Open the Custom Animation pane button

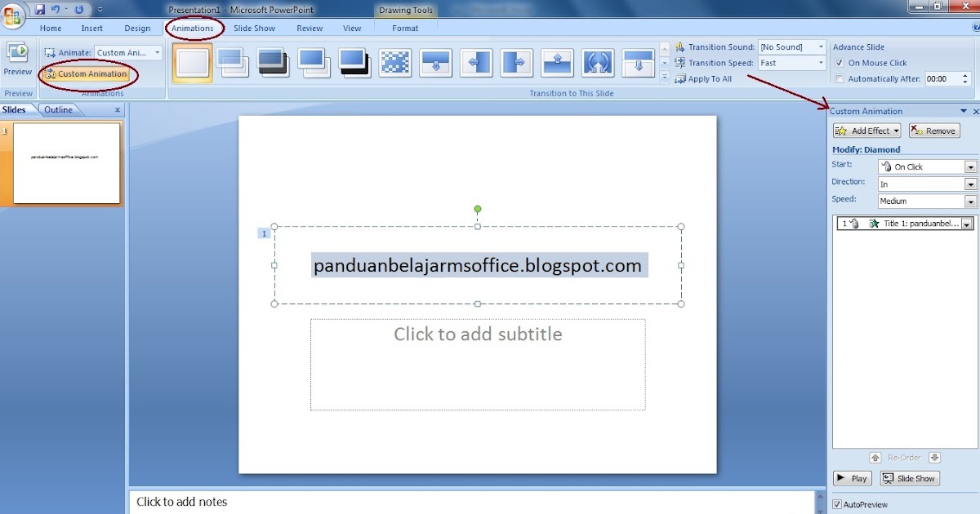click(86, 74)
